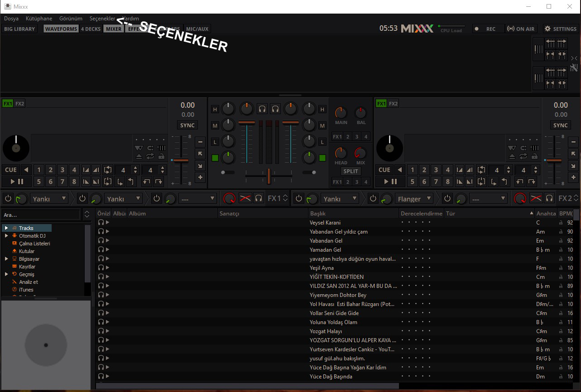Toggle left channel headphone pre-listen icon
581x392 pixels.
point(262,109)
